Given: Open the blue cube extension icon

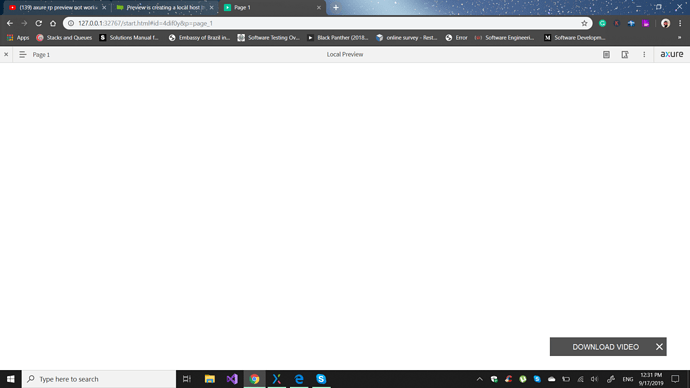Looking at the screenshot, I should click(x=631, y=23).
